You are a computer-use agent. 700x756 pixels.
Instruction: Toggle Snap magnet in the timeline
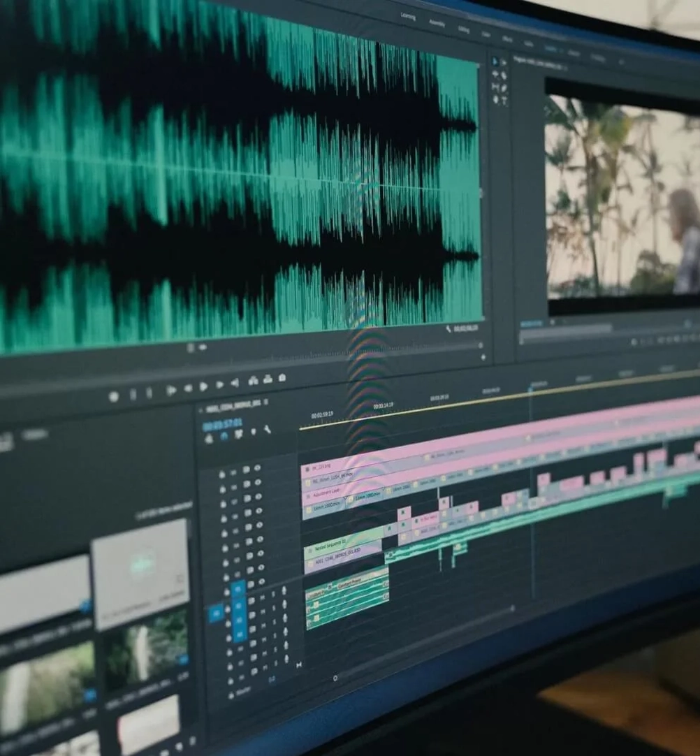pos(224,437)
